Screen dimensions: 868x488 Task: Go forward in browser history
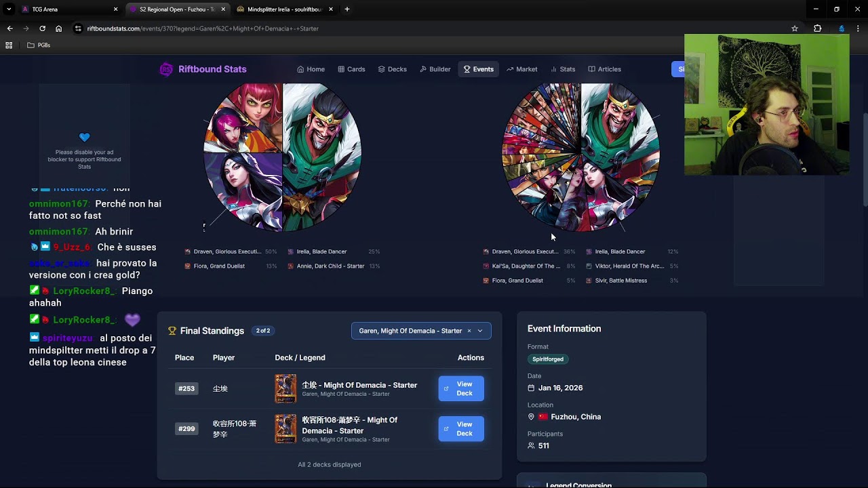26,28
